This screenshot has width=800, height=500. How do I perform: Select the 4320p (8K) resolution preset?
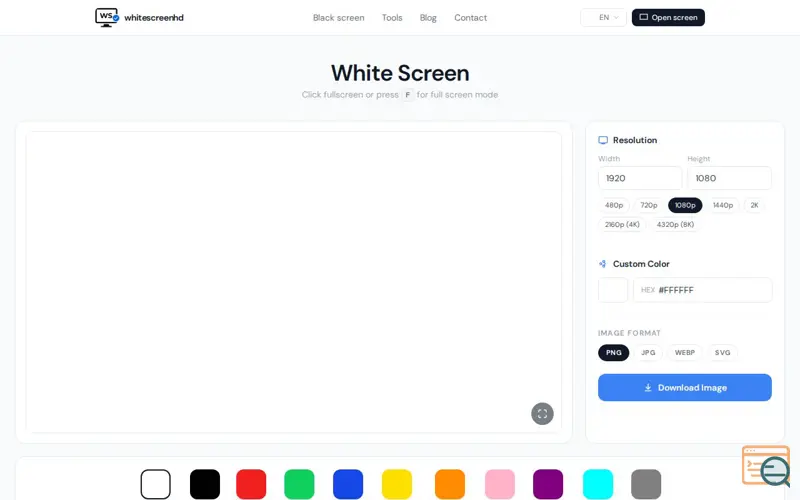tap(675, 224)
